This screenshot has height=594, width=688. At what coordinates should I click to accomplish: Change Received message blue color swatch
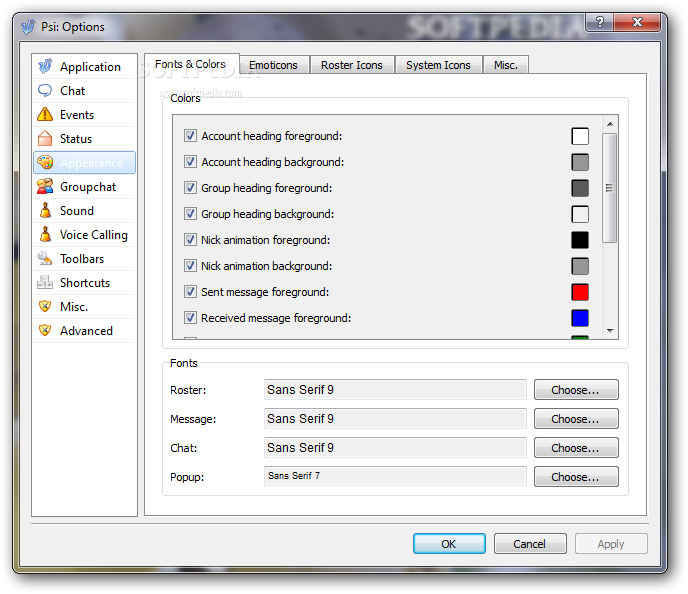580,318
